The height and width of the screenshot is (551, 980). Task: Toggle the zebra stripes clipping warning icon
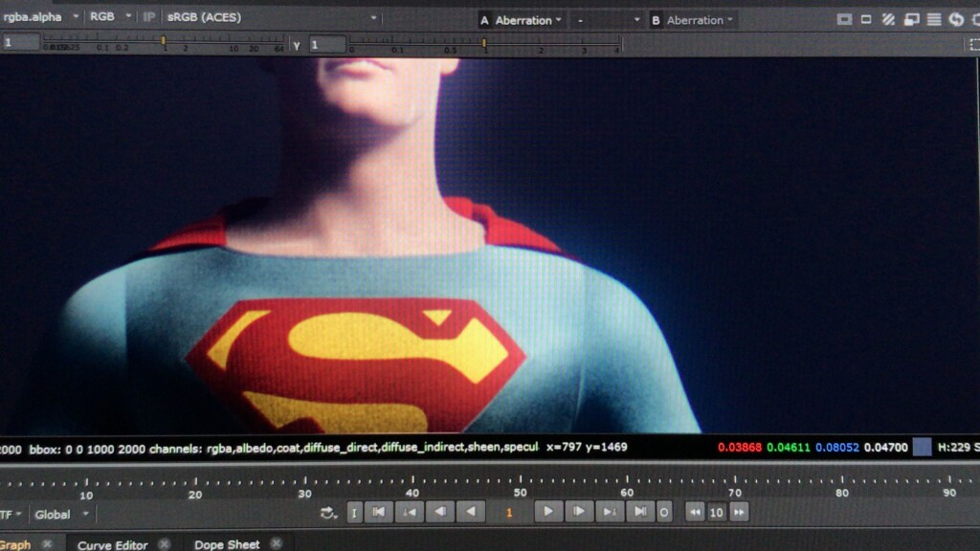point(888,19)
